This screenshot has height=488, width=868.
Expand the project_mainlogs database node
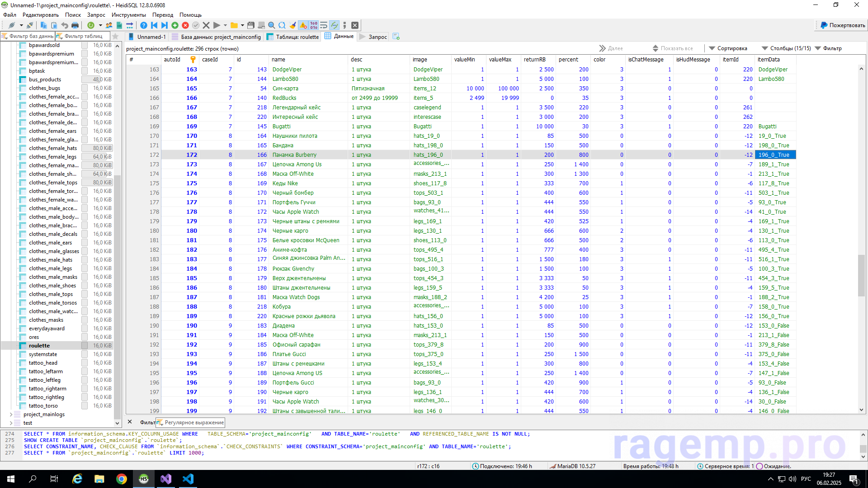(x=11, y=414)
